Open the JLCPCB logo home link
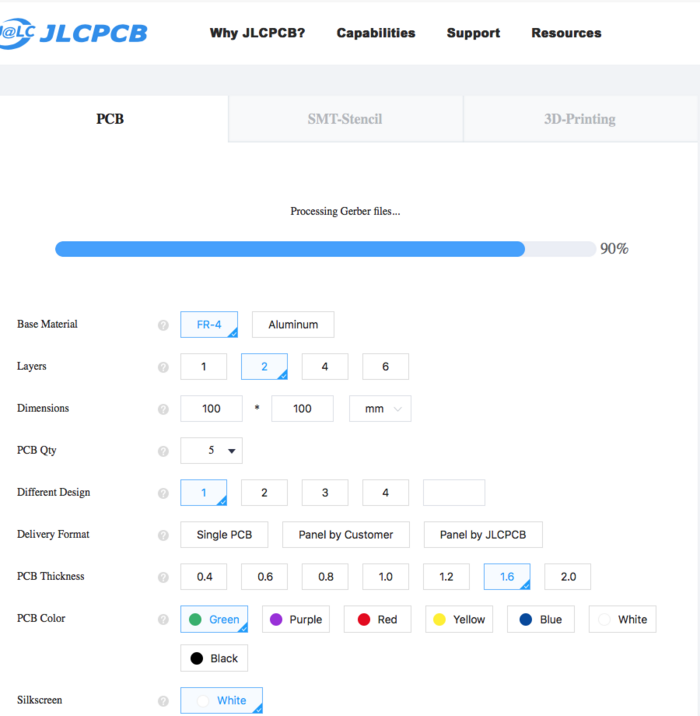Viewport: 700px width, 716px height. 74,33
